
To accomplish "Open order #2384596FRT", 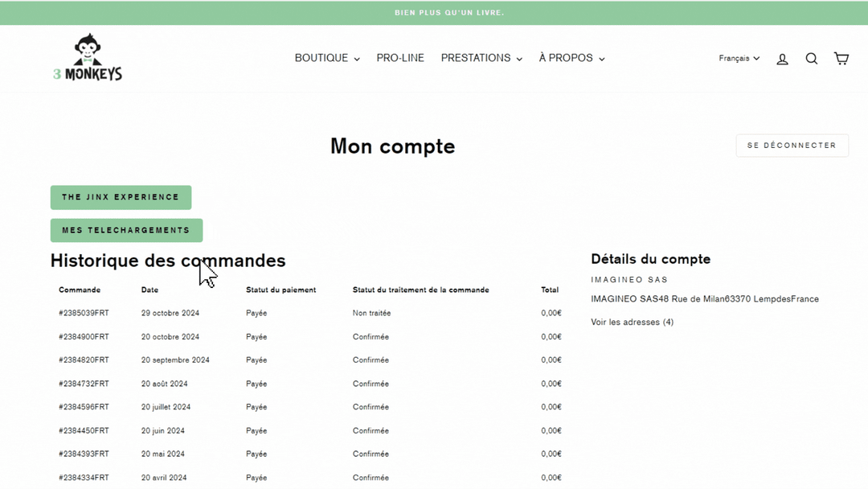I will coord(84,407).
